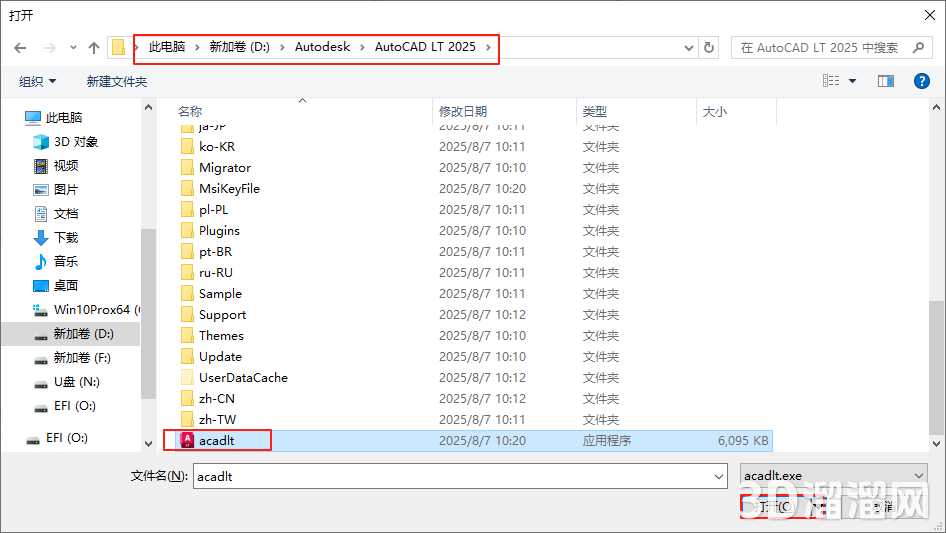Viewport: 946px width, 533px height.
Task: Sort by 大小 column header
Action: [x=714, y=112]
